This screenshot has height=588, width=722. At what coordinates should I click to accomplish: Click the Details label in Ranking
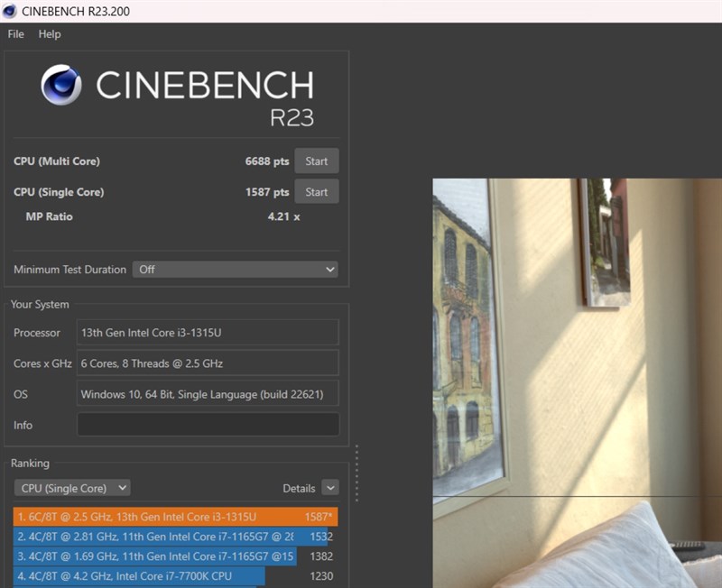[299, 489]
